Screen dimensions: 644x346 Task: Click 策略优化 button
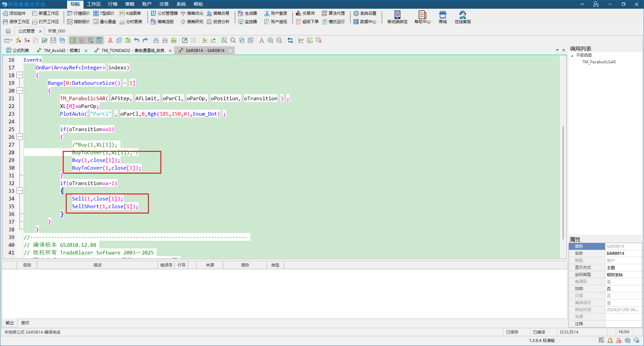[192, 13]
